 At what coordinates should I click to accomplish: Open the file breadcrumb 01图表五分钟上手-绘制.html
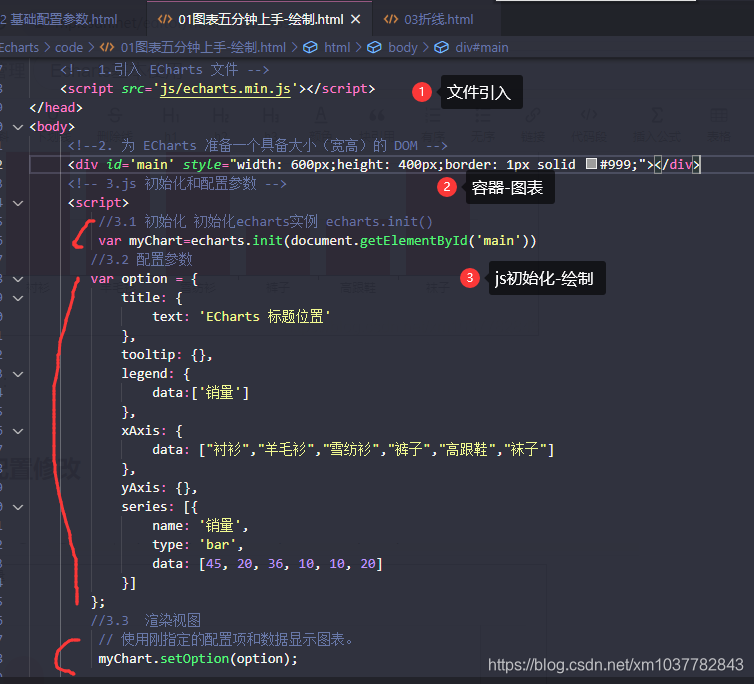point(203,48)
